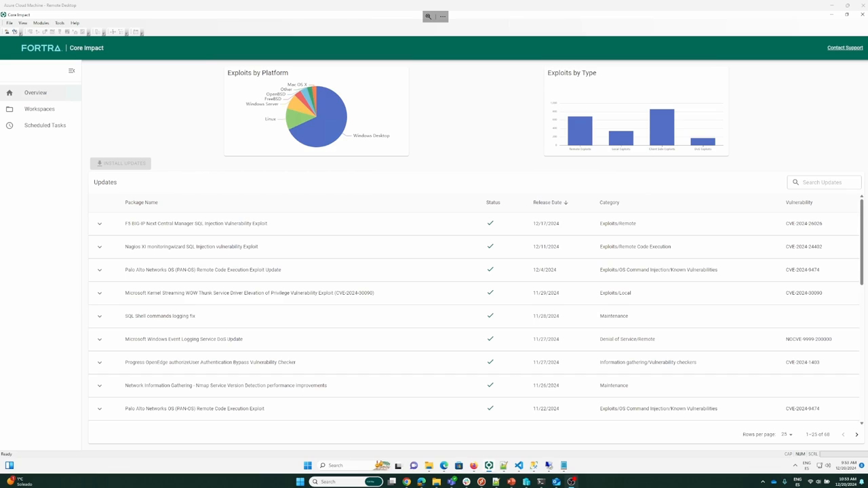The width and height of the screenshot is (868, 488).
Task: Open Visual Studio Code on remote taskbar
Action: (519, 465)
